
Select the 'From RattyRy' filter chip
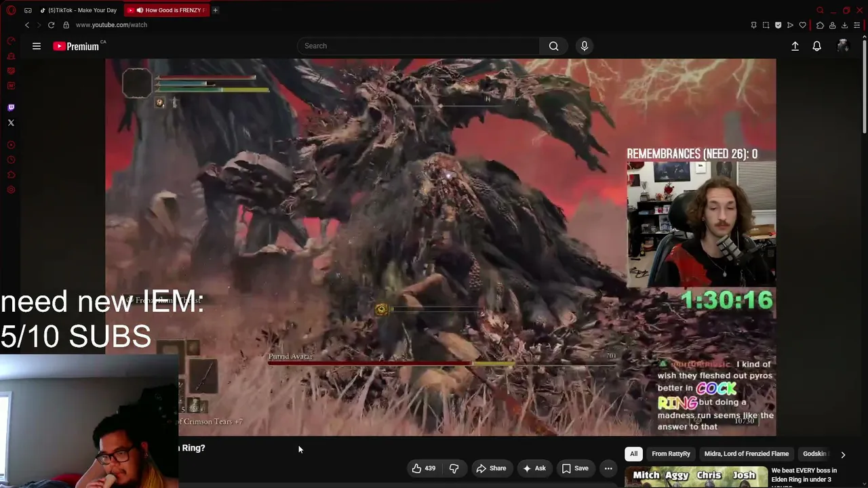[671, 454]
